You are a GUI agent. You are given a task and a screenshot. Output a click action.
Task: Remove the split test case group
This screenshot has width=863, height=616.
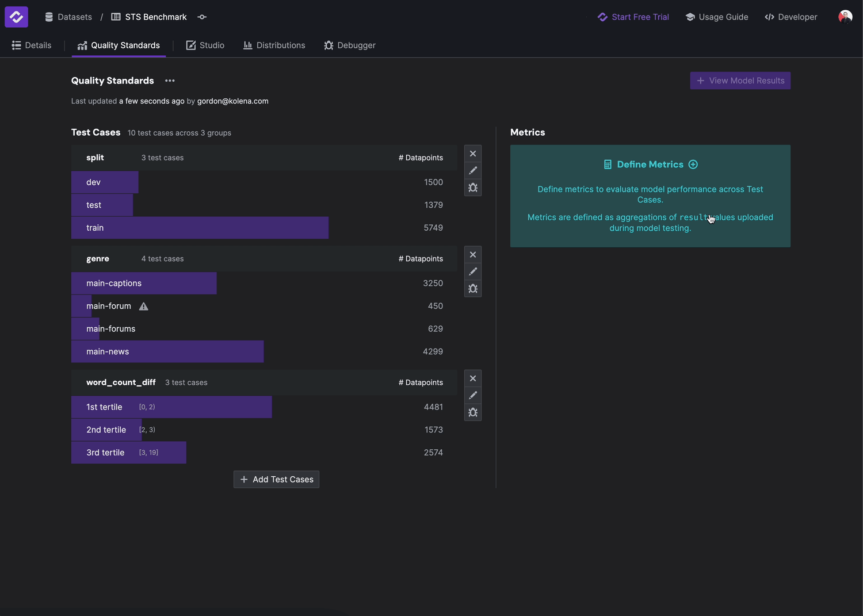(x=473, y=154)
